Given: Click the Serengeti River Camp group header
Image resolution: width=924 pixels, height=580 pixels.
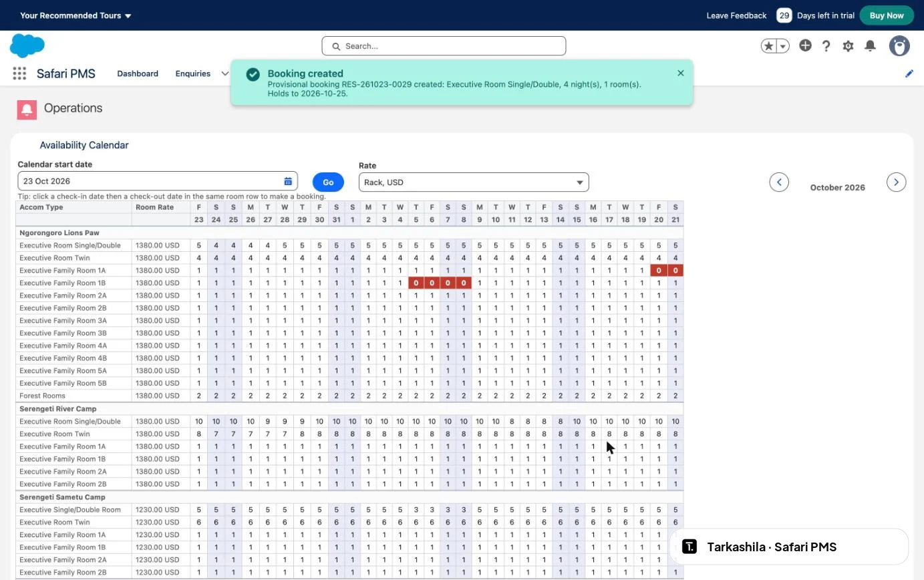Looking at the screenshot, I should point(58,408).
